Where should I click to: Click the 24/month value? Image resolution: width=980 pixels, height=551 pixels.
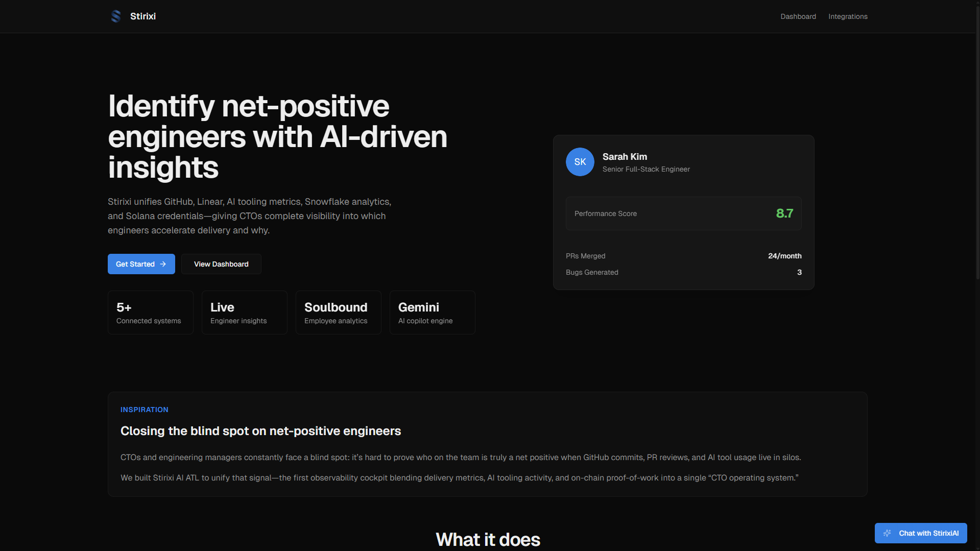785,256
